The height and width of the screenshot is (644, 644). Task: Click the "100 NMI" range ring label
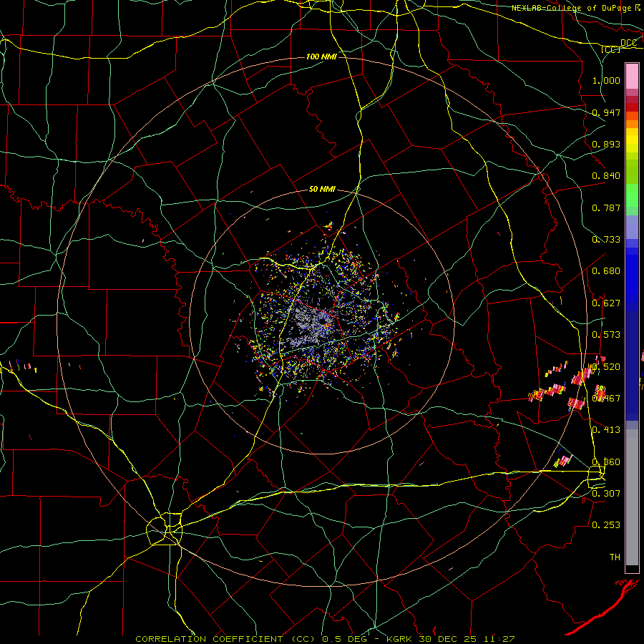[x=321, y=57]
